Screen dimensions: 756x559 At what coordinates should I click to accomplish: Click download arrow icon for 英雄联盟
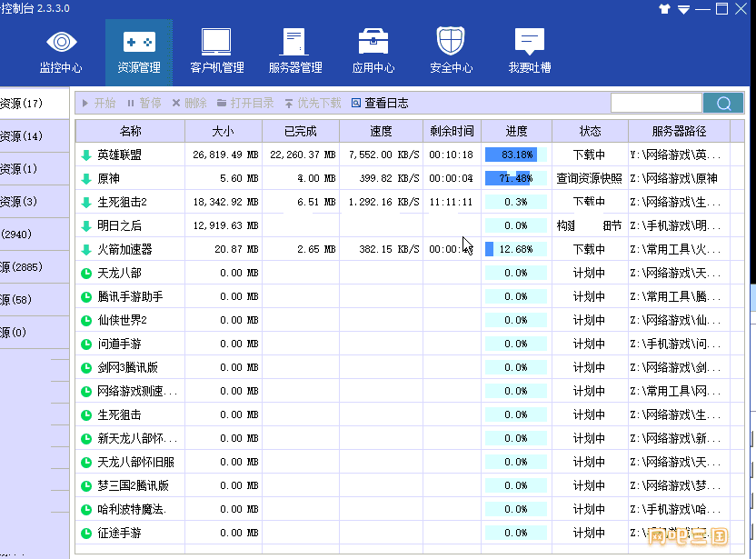[86, 155]
